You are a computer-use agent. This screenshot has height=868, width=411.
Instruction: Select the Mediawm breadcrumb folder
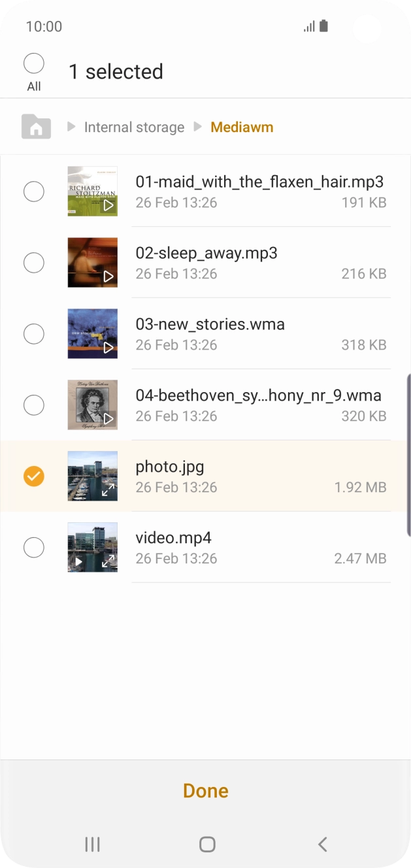[x=242, y=127]
